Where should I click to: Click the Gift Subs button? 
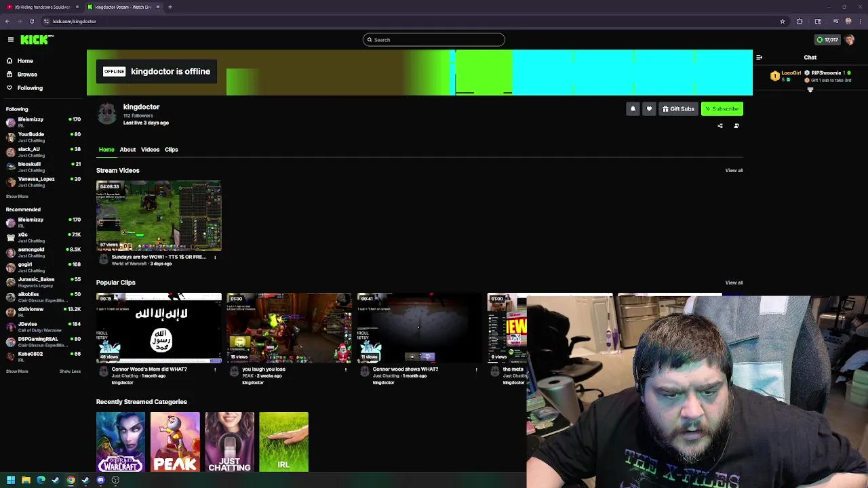click(678, 109)
